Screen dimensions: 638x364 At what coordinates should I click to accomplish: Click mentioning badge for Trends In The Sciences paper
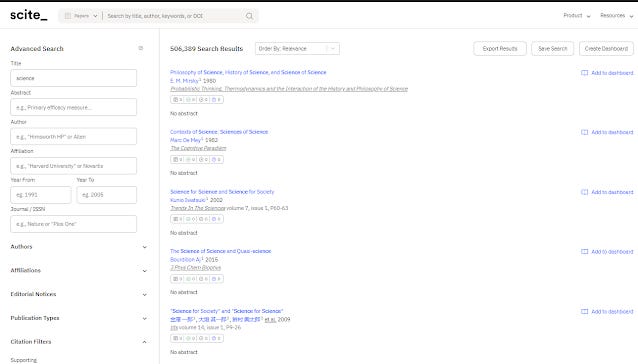coord(203,219)
